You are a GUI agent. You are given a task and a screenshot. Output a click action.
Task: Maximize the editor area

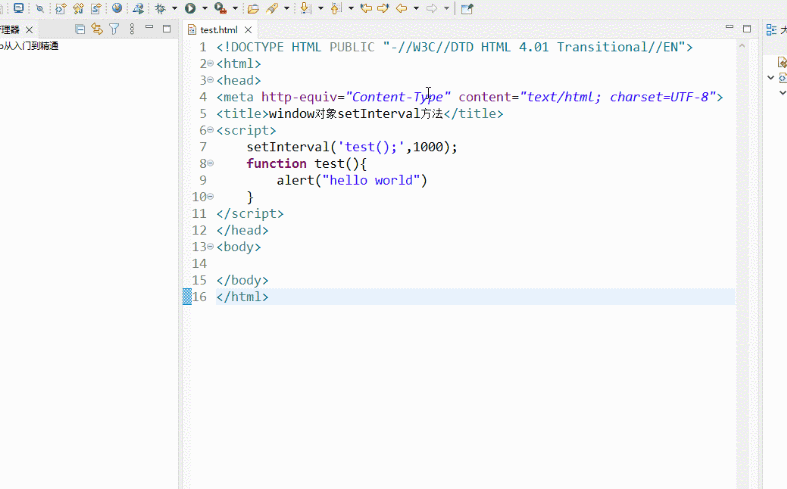[747, 29]
